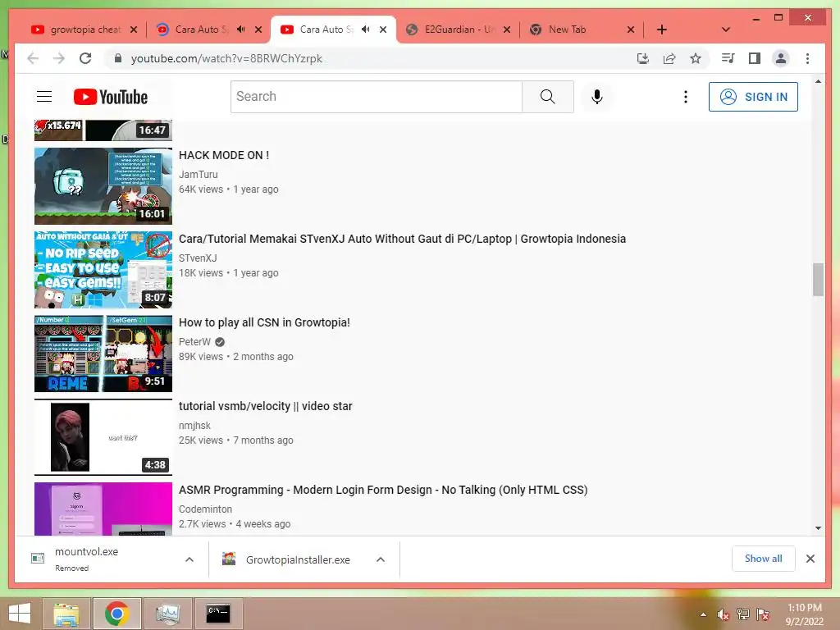Focus the YouTube Search input field
840x630 pixels.
click(x=376, y=97)
